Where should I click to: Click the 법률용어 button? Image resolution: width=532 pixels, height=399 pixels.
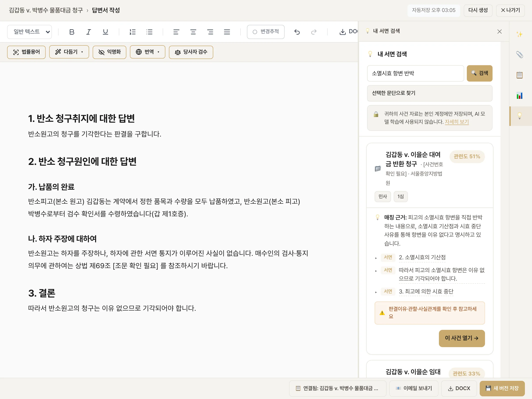[x=26, y=52]
